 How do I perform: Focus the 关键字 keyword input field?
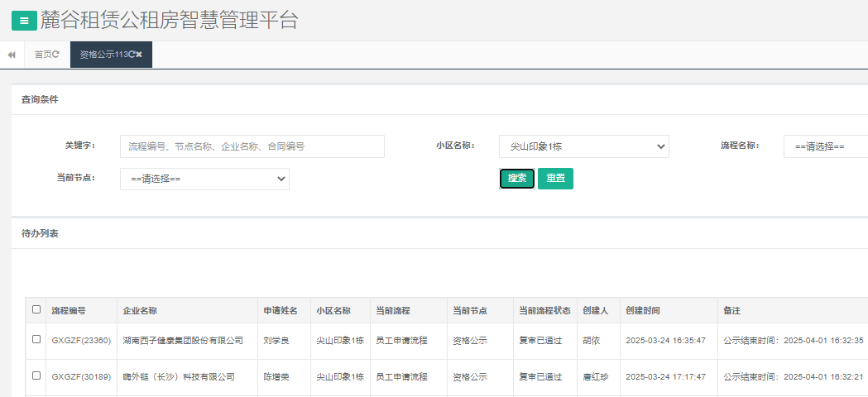click(x=252, y=146)
